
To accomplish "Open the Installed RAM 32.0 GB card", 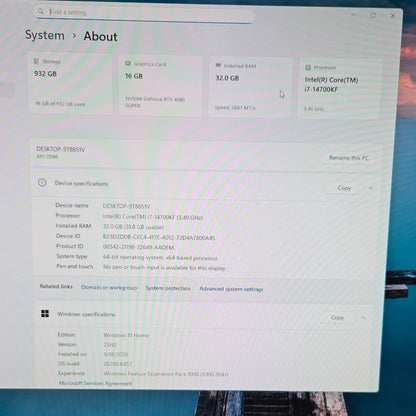I will tap(249, 87).
